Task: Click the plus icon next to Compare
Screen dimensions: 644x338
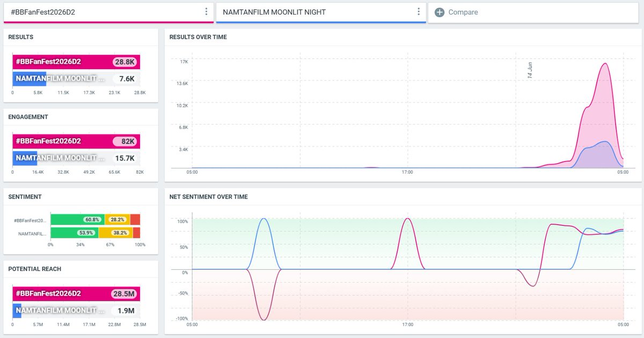Action: coord(439,12)
